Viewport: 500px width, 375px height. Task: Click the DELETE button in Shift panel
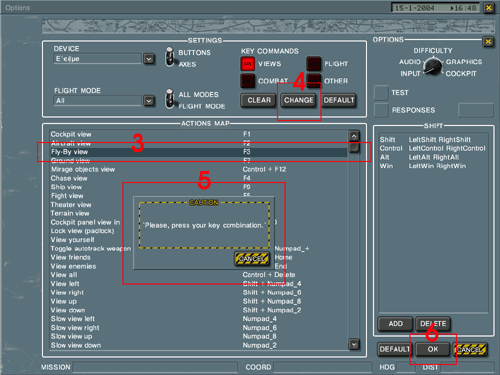point(433,324)
